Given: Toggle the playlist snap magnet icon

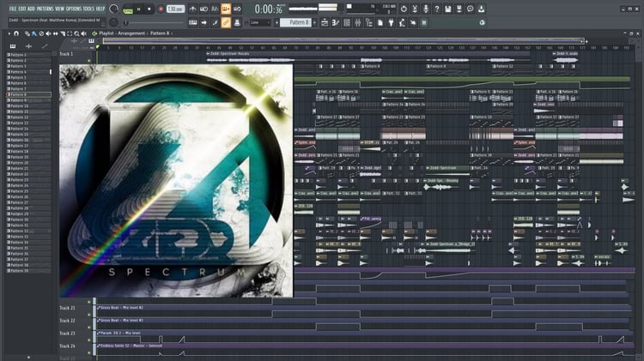Looking at the screenshot, I should (x=16, y=33).
